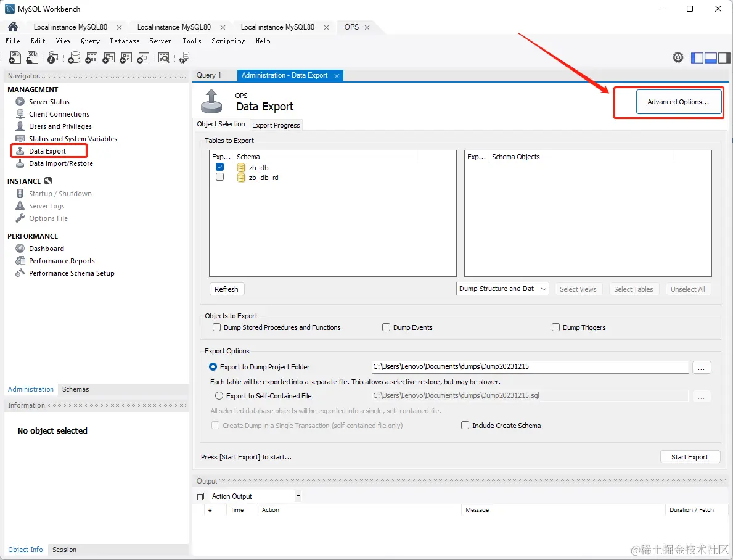
Task: Create new view toolbar icon
Action: click(109, 57)
